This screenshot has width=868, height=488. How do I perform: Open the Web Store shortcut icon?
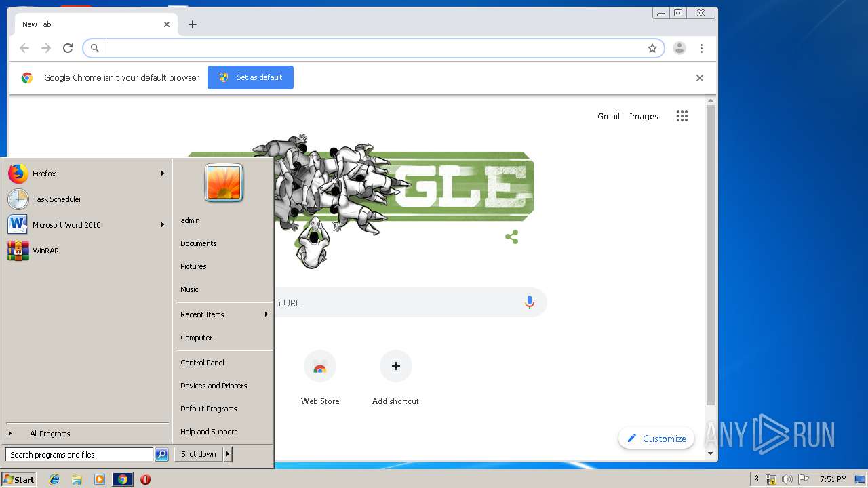tap(320, 367)
